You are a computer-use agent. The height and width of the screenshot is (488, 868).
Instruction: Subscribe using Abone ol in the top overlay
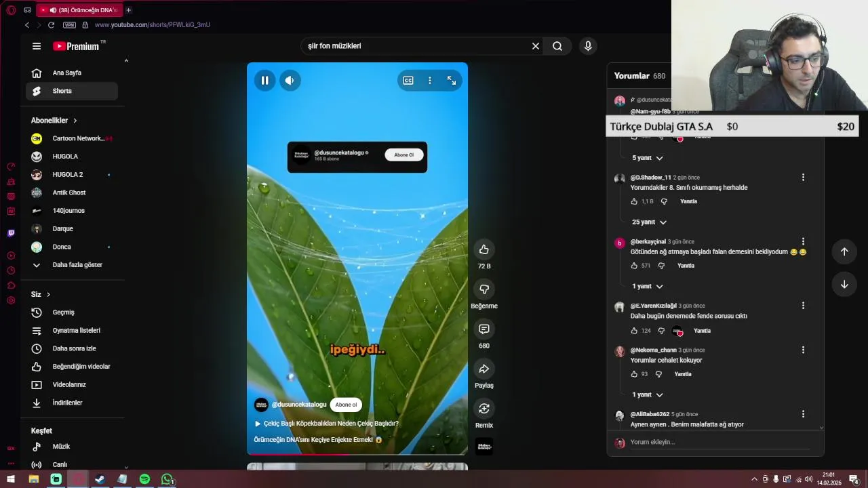[403, 155]
